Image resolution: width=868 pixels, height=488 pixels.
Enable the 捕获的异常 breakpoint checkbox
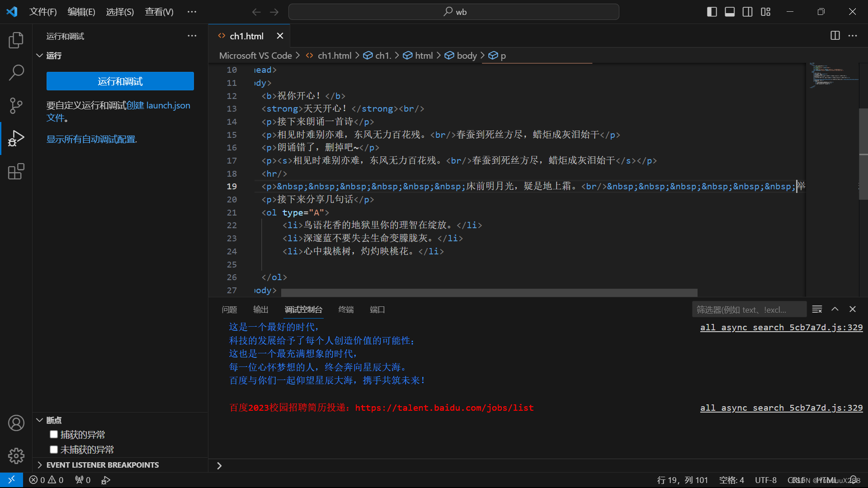54,435
